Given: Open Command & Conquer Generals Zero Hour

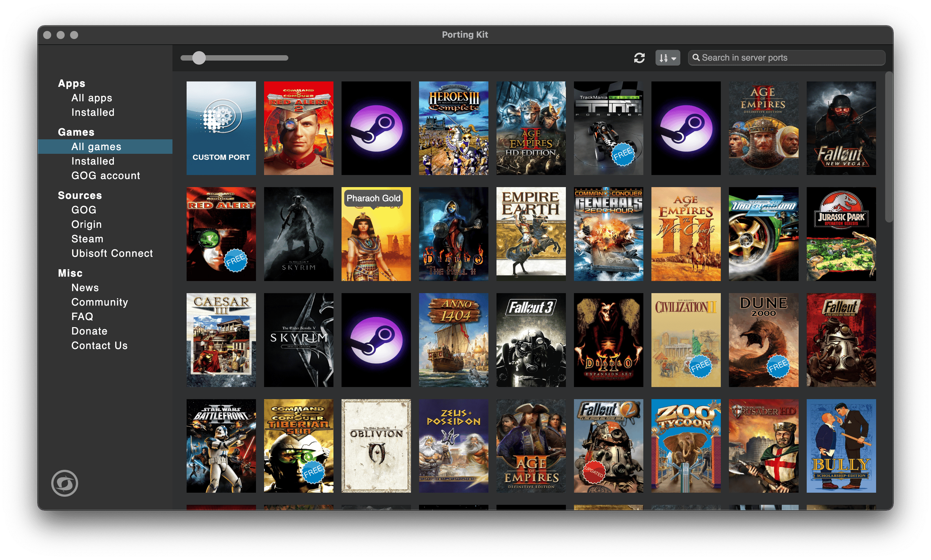Looking at the screenshot, I should 608,234.
